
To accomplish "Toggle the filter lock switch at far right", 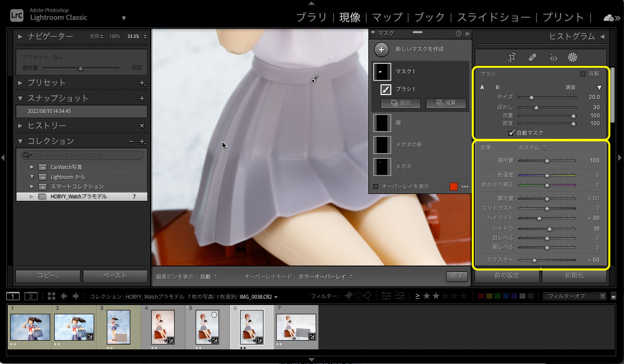I will pos(612,296).
